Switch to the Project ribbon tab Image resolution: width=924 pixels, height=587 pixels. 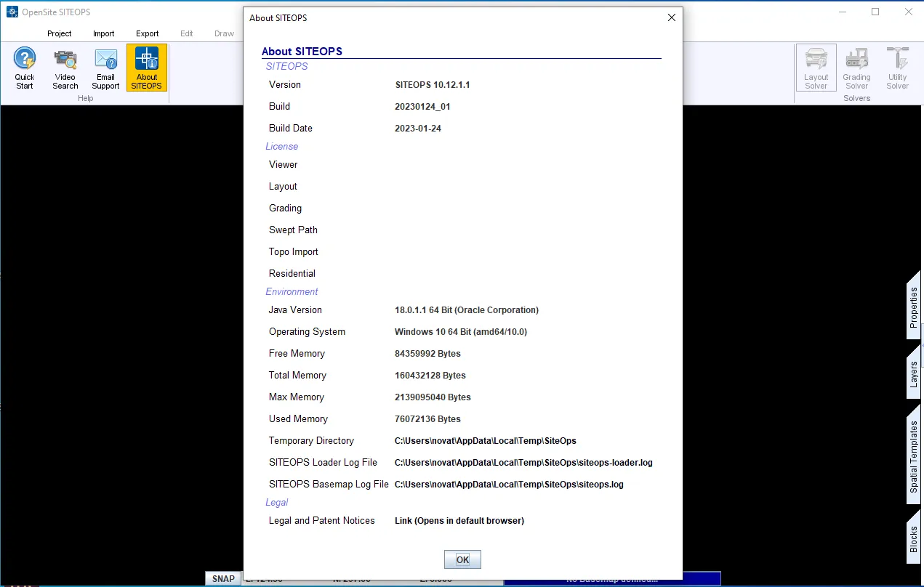point(60,33)
